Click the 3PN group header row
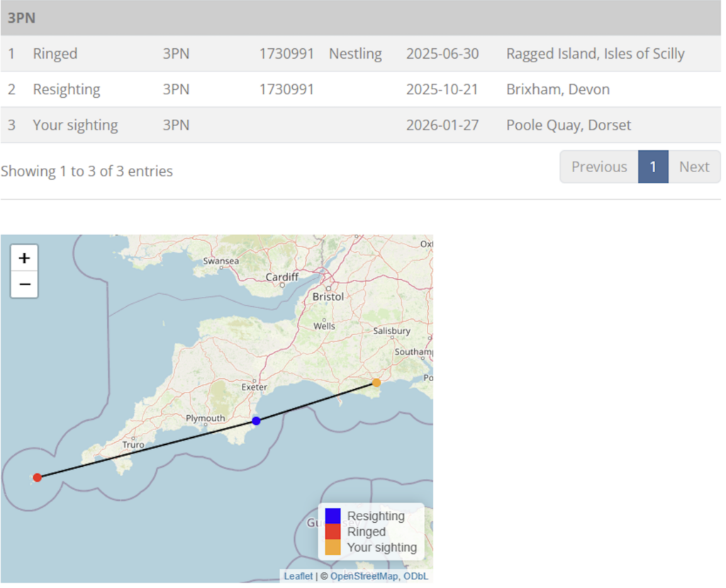The height and width of the screenshot is (588, 726). [360, 18]
